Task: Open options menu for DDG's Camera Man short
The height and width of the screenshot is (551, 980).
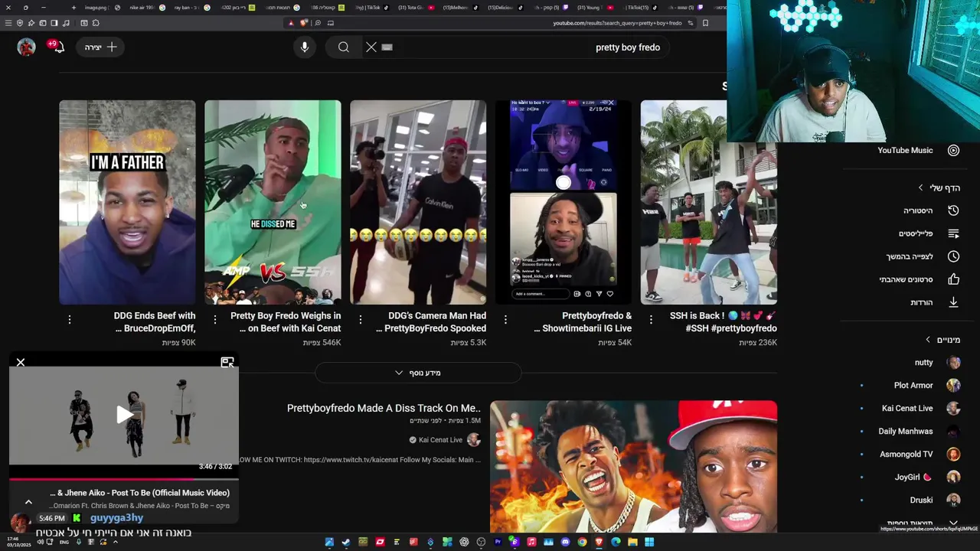Action: tap(361, 319)
